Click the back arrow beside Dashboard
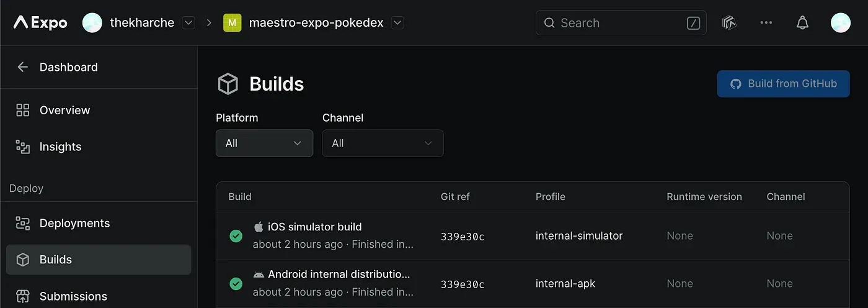Screen dimensions: 868x308 click(23, 67)
